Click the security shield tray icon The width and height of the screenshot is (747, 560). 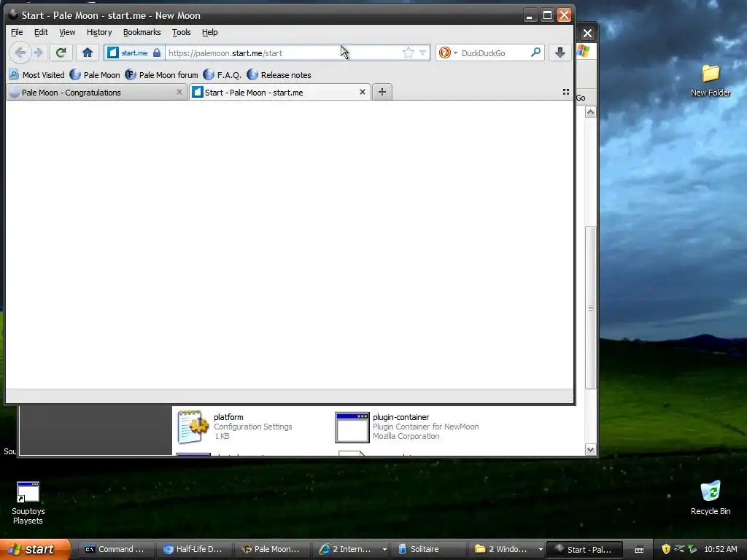(666, 549)
